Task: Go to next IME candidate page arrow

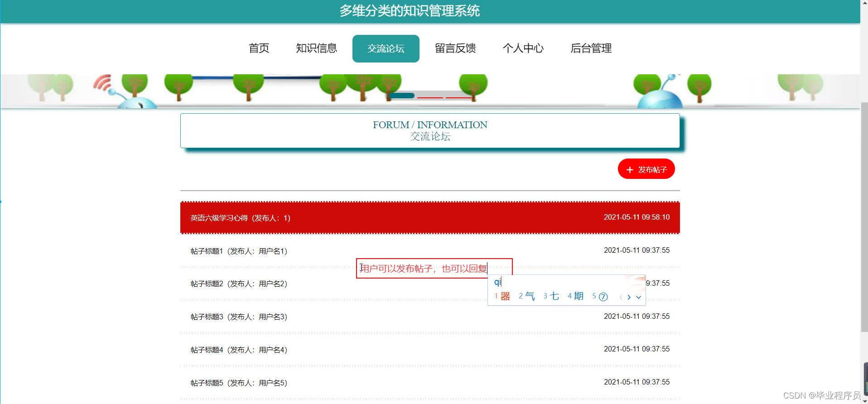Action: click(x=629, y=297)
